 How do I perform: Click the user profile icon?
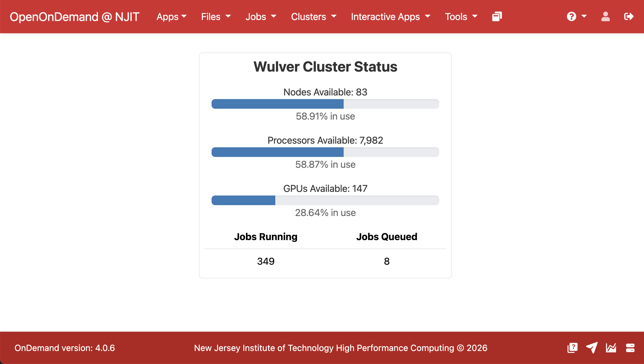(x=605, y=17)
